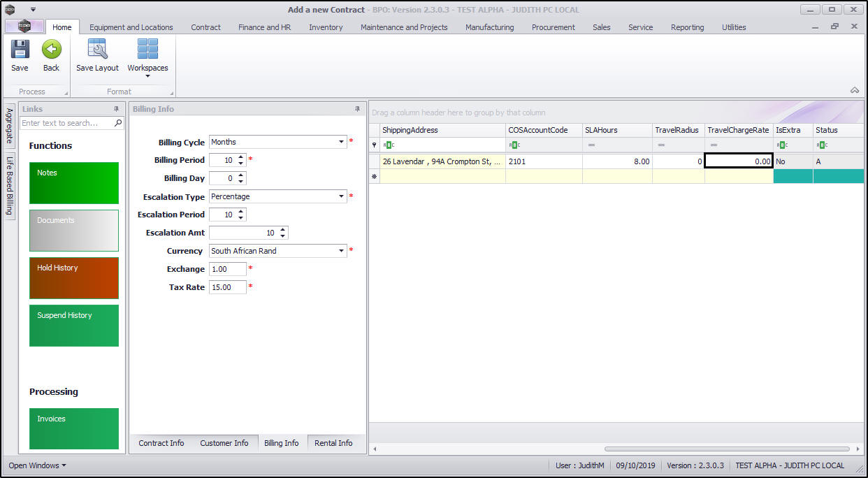Expand the Escalation Type dropdown
The width and height of the screenshot is (868, 478).
point(341,196)
